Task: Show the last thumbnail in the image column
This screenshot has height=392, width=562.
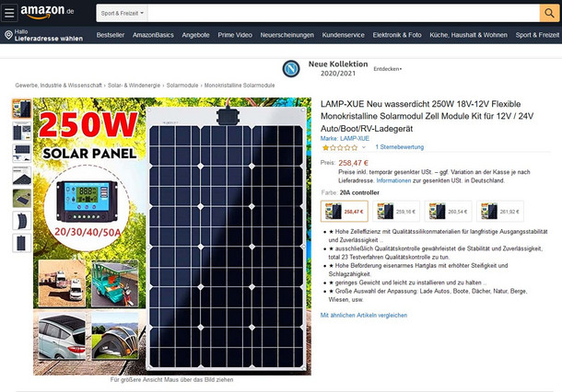Action: click(20, 243)
